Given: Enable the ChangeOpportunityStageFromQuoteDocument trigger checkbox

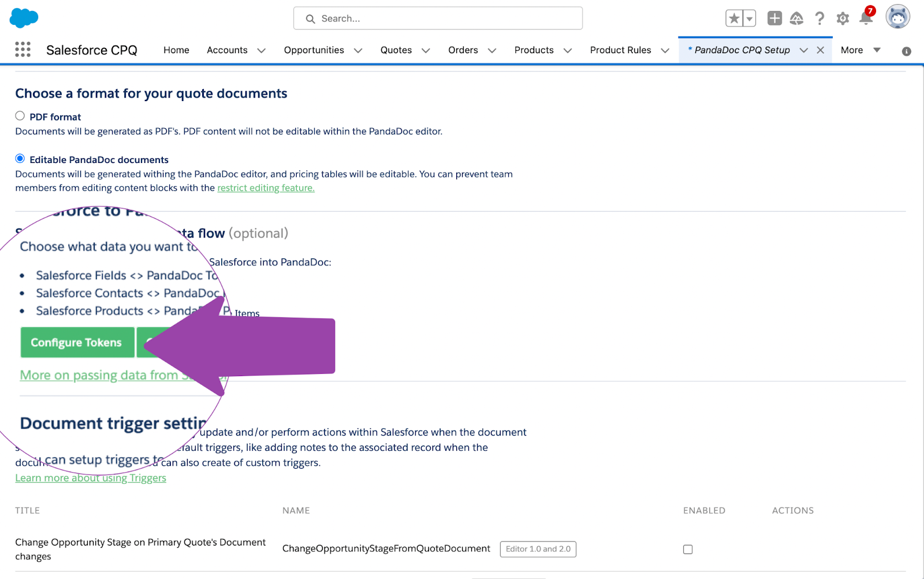Looking at the screenshot, I should point(688,550).
